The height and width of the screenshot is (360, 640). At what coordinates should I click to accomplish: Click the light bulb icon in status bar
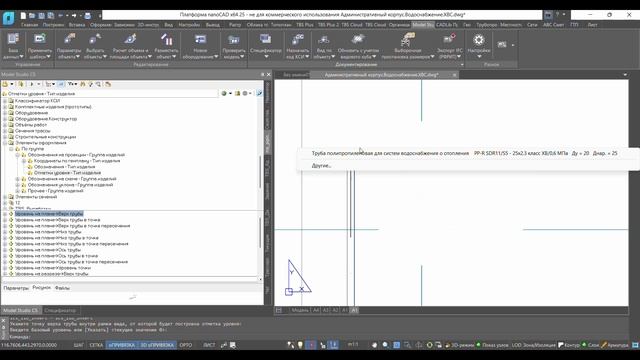pyautogui.click(x=300, y=345)
